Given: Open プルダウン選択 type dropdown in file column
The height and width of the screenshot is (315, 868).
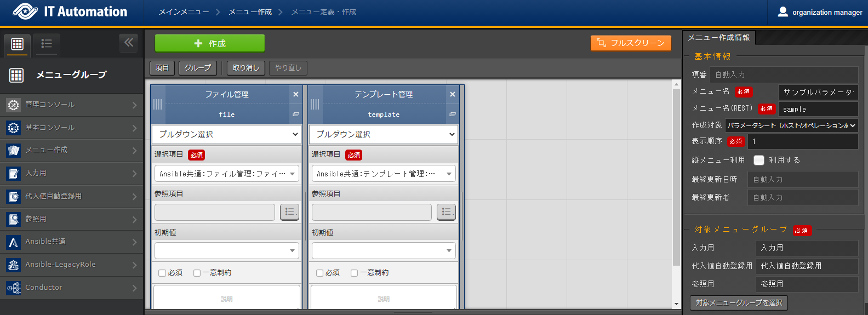Looking at the screenshot, I should (227, 134).
